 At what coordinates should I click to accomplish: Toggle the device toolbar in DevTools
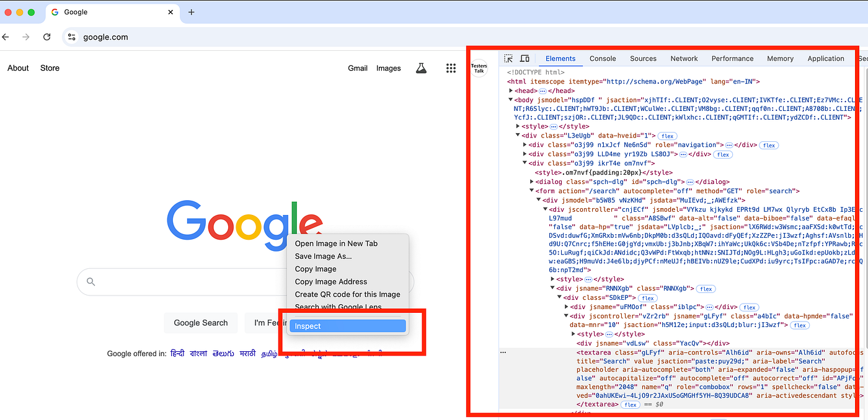click(526, 57)
